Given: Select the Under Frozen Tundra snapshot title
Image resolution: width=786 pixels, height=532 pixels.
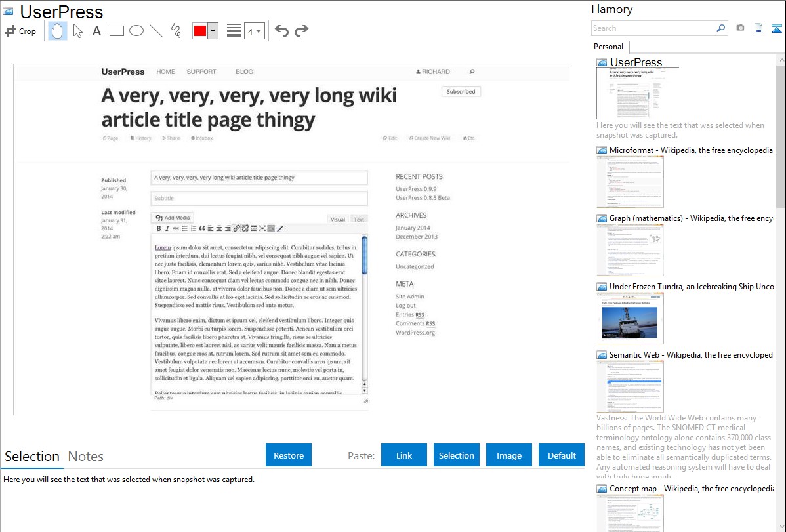Looking at the screenshot, I should point(692,286).
